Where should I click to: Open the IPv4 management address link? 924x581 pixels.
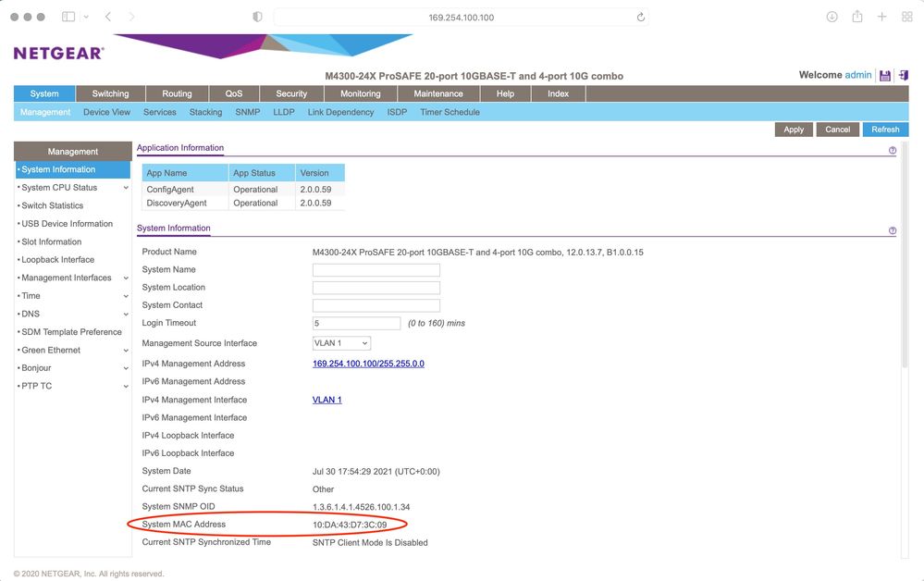coord(368,364)
